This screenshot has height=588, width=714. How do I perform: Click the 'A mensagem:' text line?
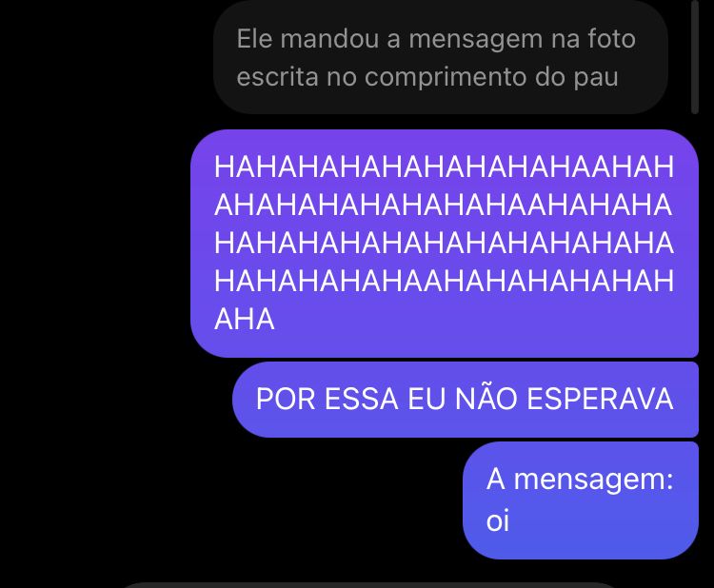(580, 480)
